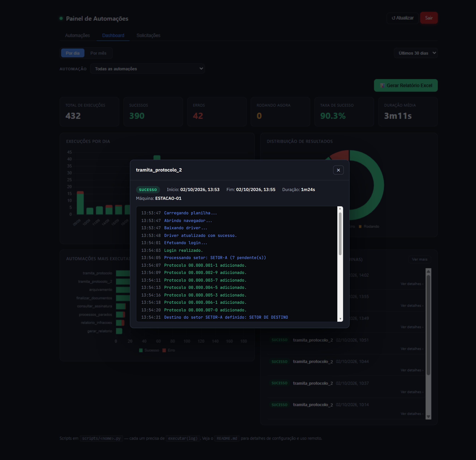This screenshot has width=476, height=460.
Task: Click the executions list scrollbar thumb
Action: coord(428,325)
